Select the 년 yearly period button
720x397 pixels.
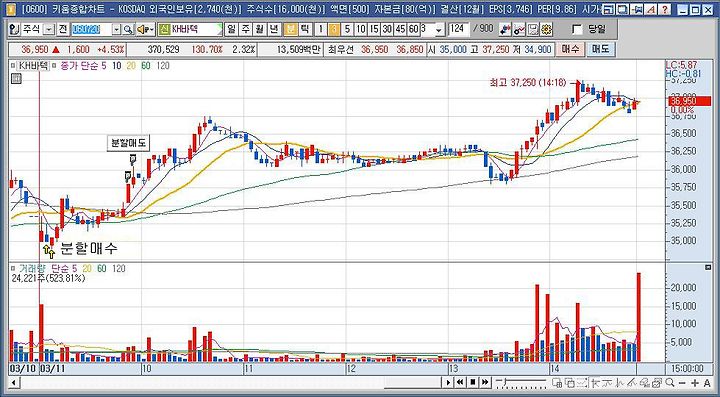click(274, 29)
